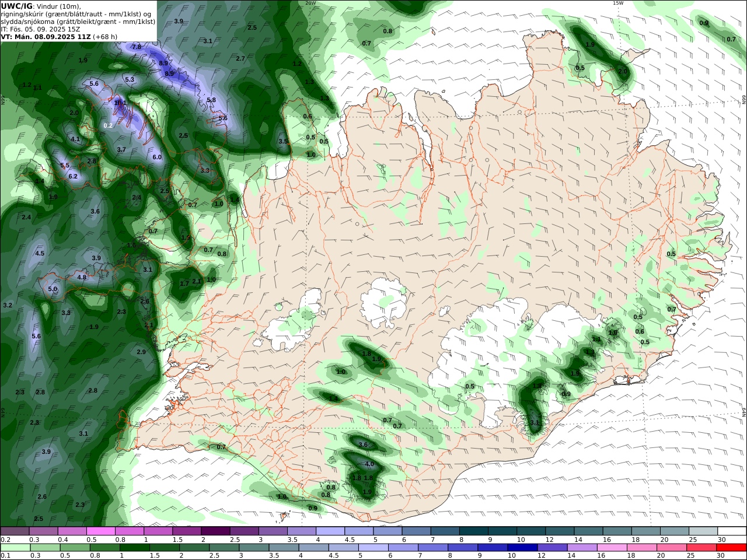Click the 3.7 precipitation value on the map
Viewport: 747px width, 560px height.
(x=121, y=150)
